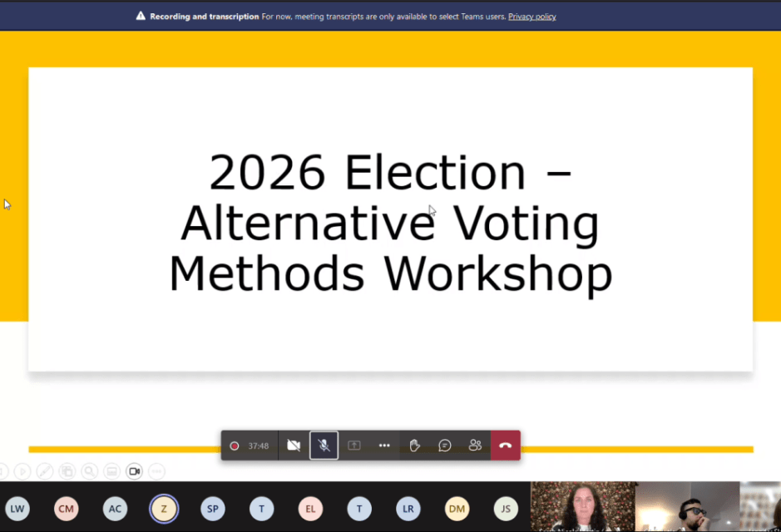
Task: Raise your hand in the meeting
Action: point(415,446)
